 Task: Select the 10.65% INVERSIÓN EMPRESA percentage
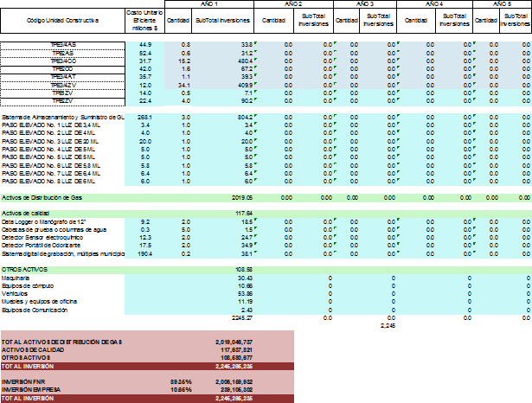tap(181, 387)
